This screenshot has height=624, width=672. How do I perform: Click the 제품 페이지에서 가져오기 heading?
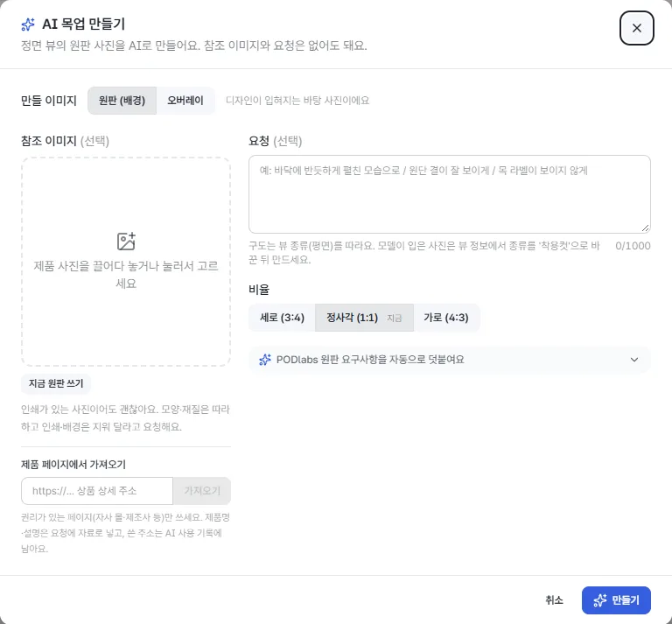pos(73,464)
